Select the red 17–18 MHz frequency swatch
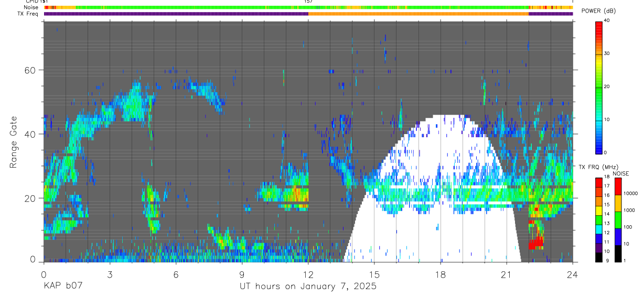The width and height of the screenshot is (644, 297). click(x=598, y=183)
